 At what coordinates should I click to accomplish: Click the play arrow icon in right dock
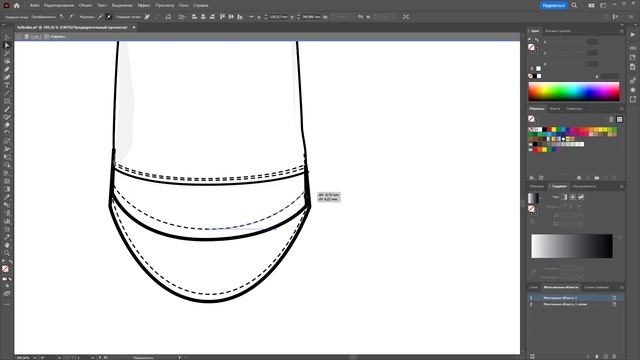click(x=633, y=35)
